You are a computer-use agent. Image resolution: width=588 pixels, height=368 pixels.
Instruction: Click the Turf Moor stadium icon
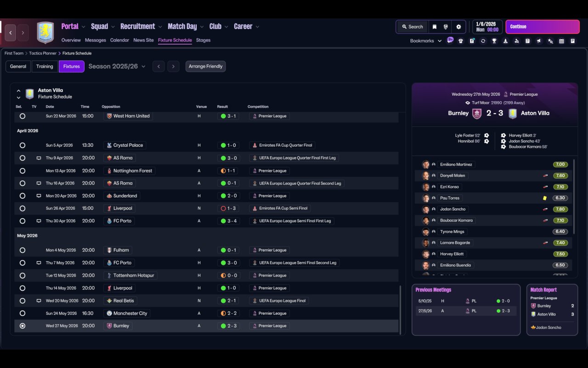tap(468, 103)
